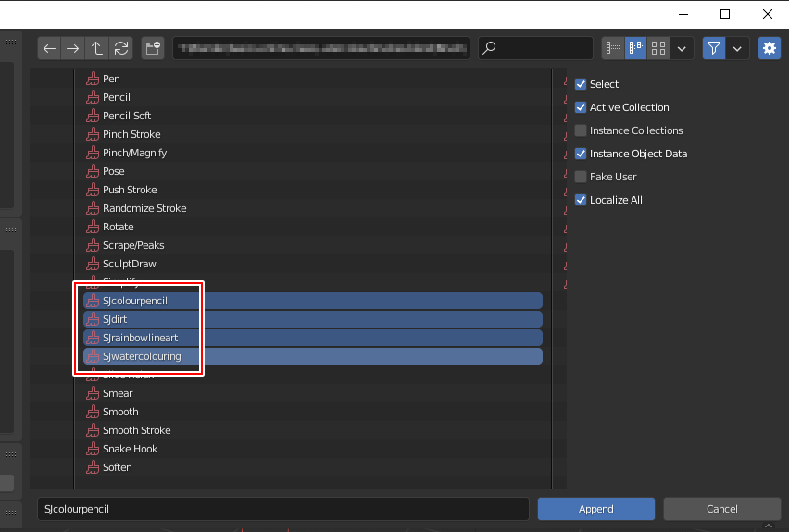The width and height of the screenshot is (789, 532).
Task: Select the Snake Hook brush
Action: (x=130, y=449)
